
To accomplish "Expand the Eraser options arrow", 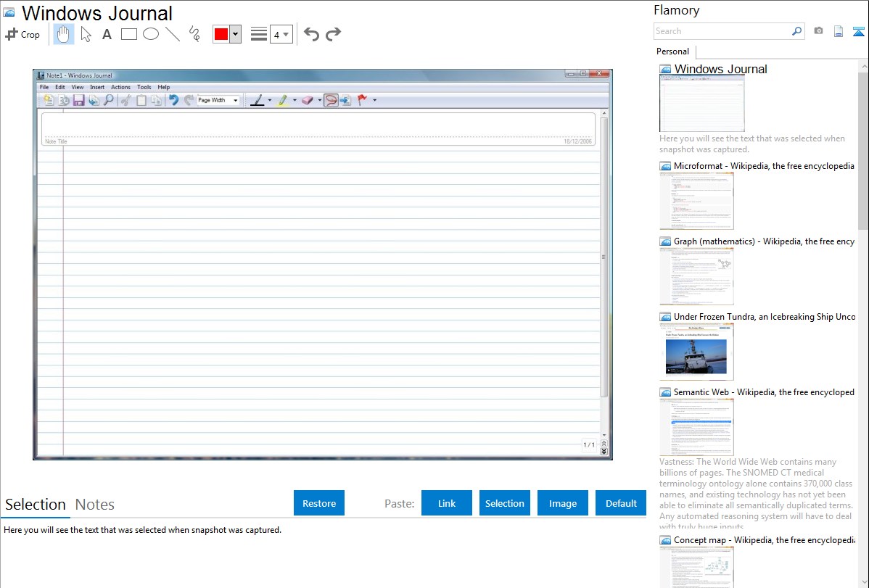I will click(320, 100).
